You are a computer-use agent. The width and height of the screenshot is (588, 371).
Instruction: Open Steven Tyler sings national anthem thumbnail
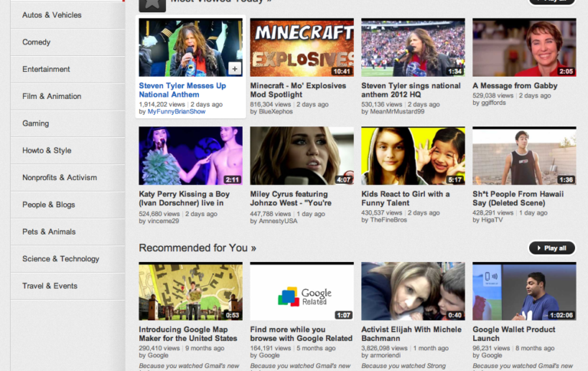point(413,48)
